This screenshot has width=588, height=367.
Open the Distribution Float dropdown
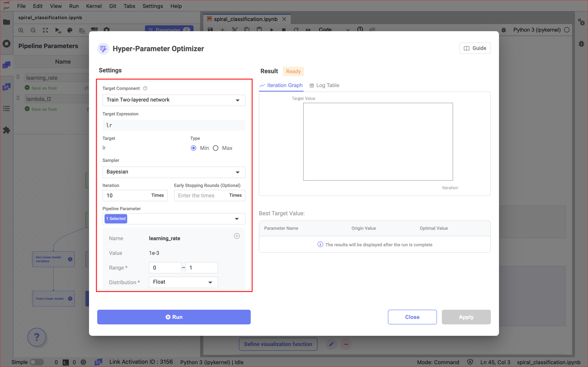(183, 282)
